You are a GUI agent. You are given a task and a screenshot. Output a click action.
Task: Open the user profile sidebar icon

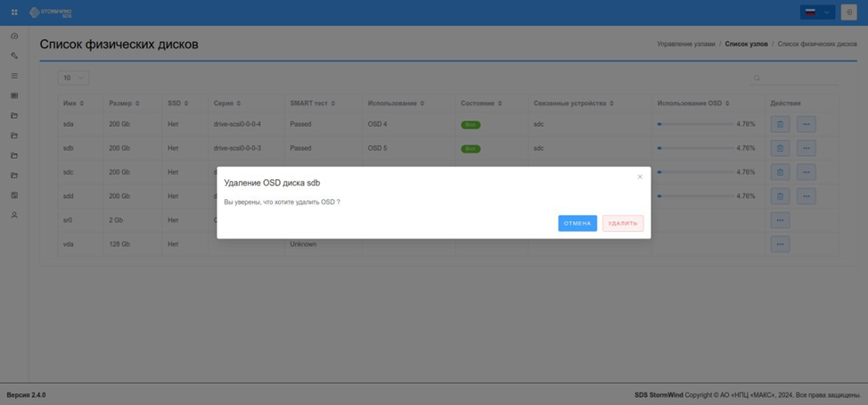tap(14, 215)
